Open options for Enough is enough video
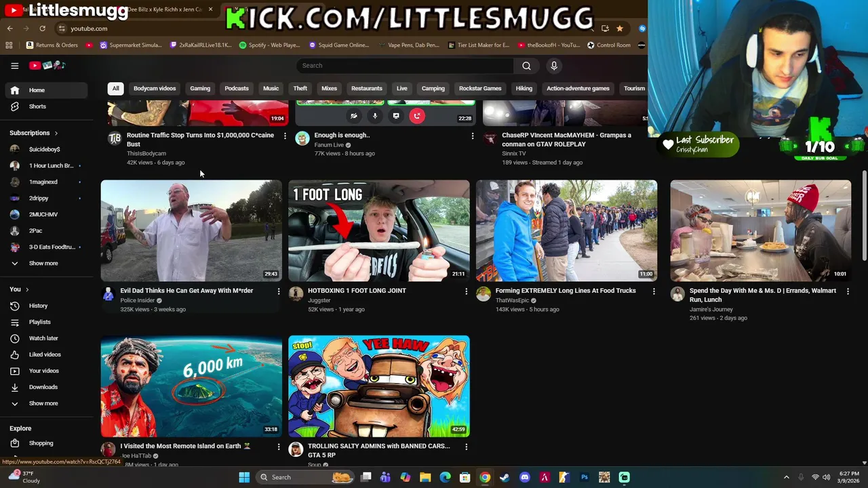The width and height of the screenshot is (868, 488). (x=473, y=136)
